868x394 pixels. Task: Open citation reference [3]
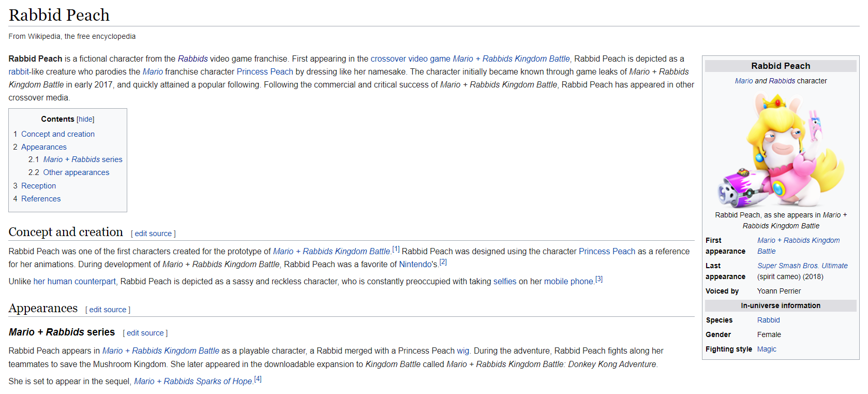pos(599,279)
